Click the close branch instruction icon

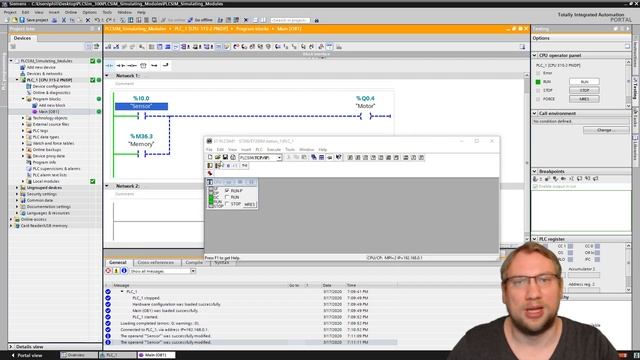coord(165,65)
